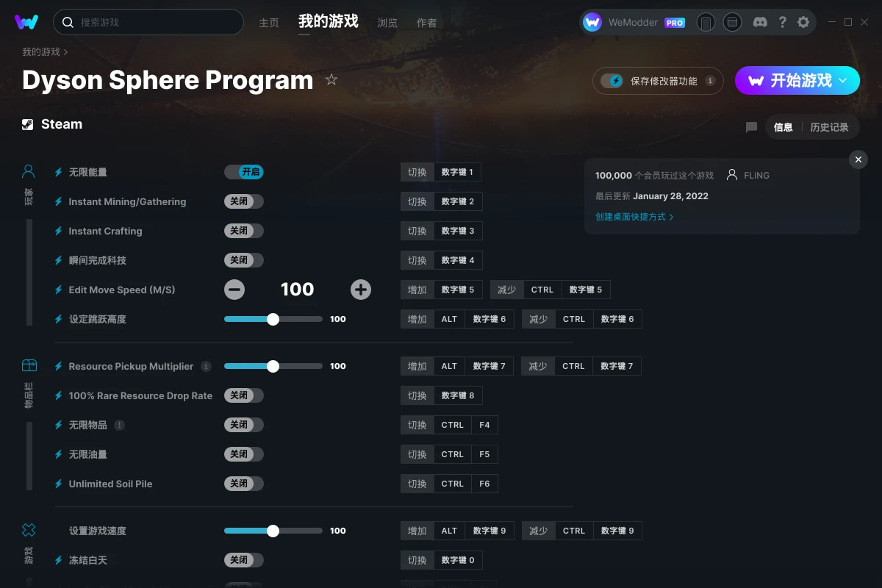This screenshot has width=882, height=588.
Task: Click the Steam platform icon
Action: (27, 124)
